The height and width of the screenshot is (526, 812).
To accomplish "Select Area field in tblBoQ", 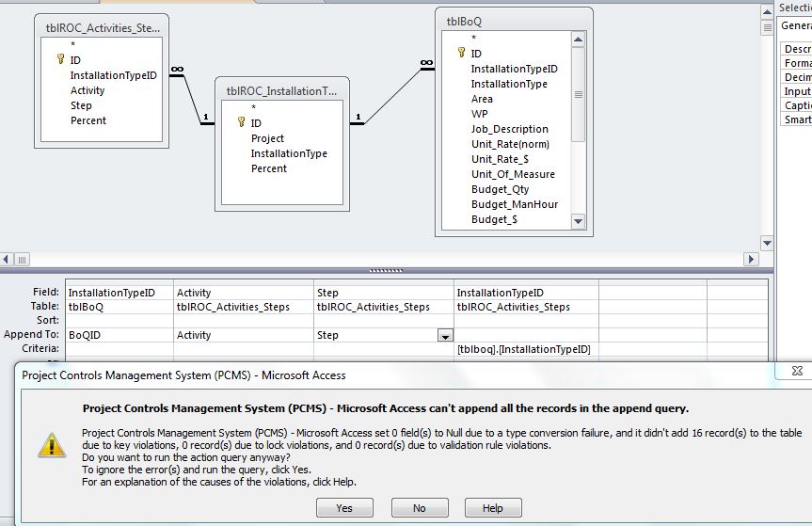I will [482, 99].
